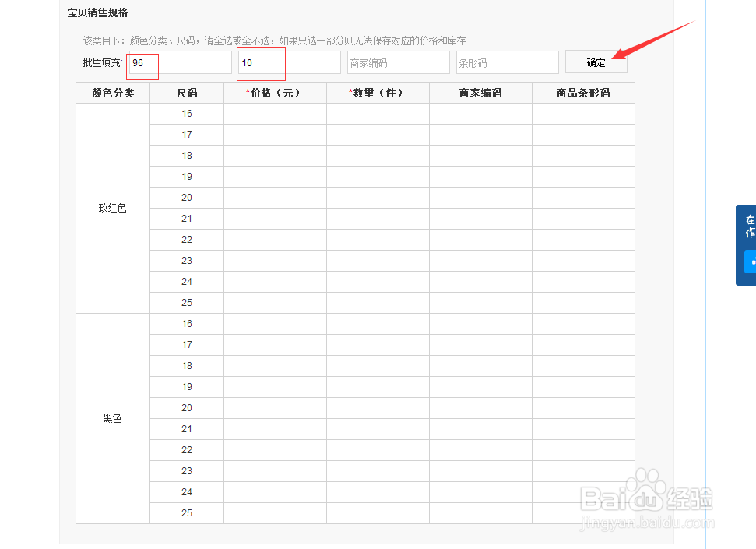Select size 20 label in 玫红色 rows
Viewport: 756px width, 549px height.
click(187, 198)
